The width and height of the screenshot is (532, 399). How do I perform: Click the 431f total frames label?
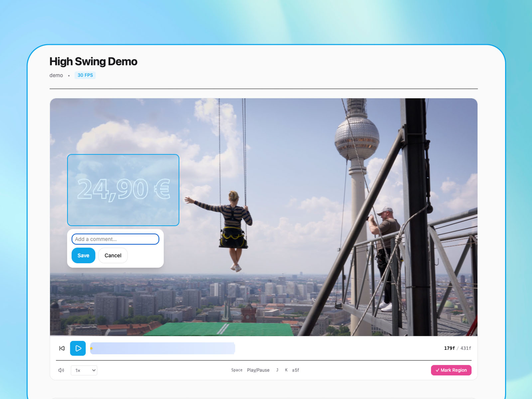click(x=465, y=348)
